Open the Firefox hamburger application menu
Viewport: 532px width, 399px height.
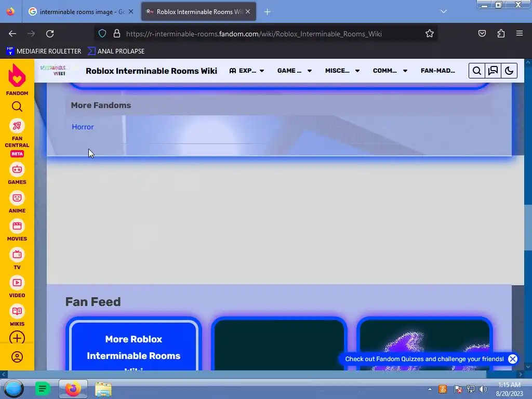coord(520,34)
